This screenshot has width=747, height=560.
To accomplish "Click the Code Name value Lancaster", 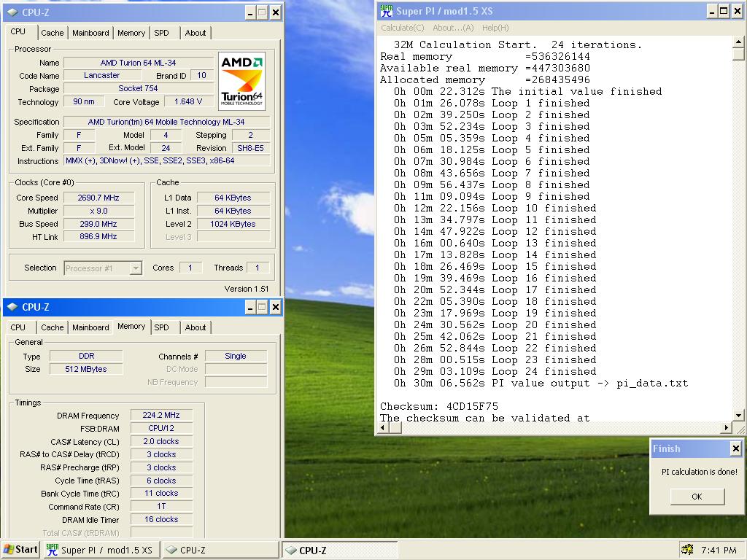I will [102, 75].
